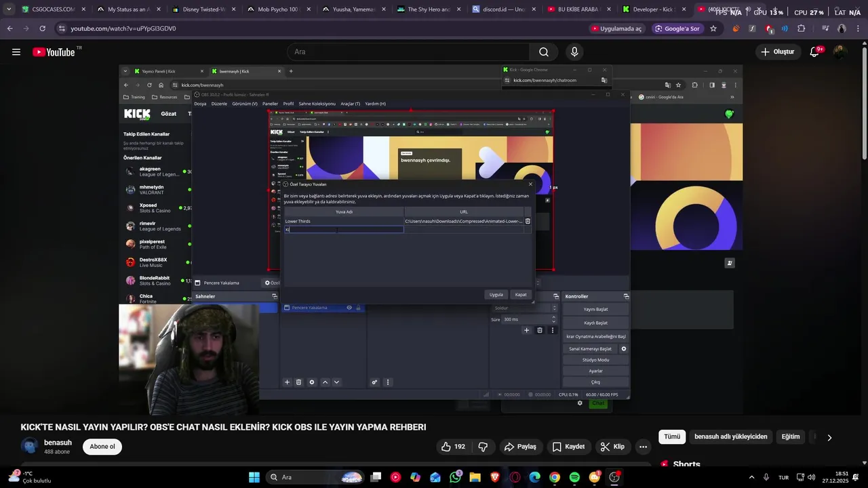868x488 pixels.
Task: Open the tab search dropdown arrow
Action: pos(8,9)
